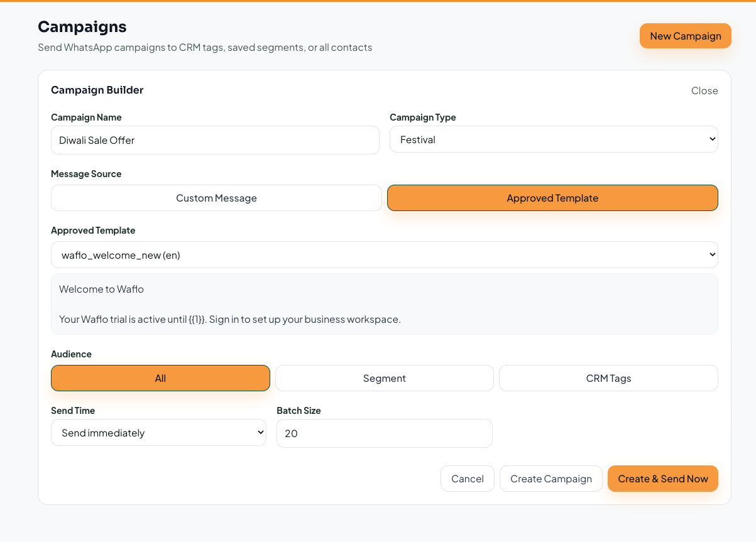Open the Campaign Type dropdown showing Festival

554,139
